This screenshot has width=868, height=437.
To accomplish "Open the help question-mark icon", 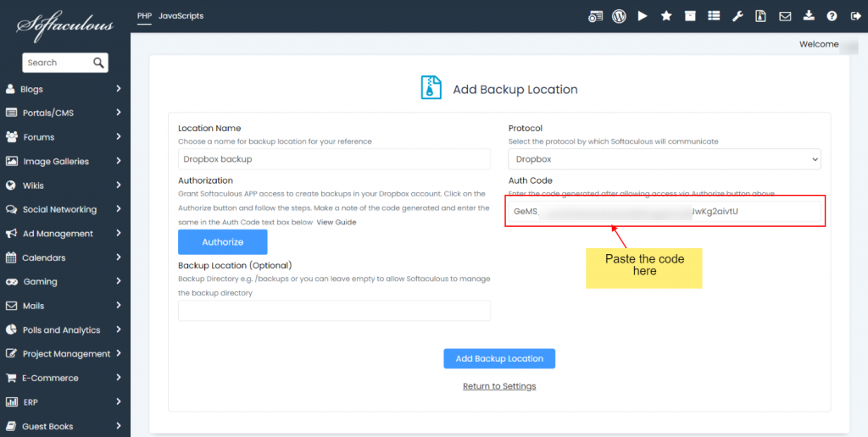I will [x=832, y=16].
